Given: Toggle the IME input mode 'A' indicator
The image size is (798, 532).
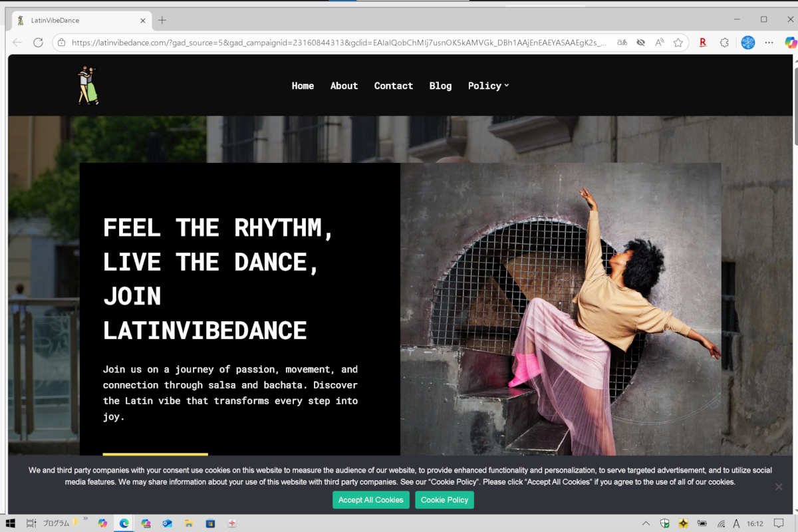Looking at the screenshot, I should [x=736, y=523].
